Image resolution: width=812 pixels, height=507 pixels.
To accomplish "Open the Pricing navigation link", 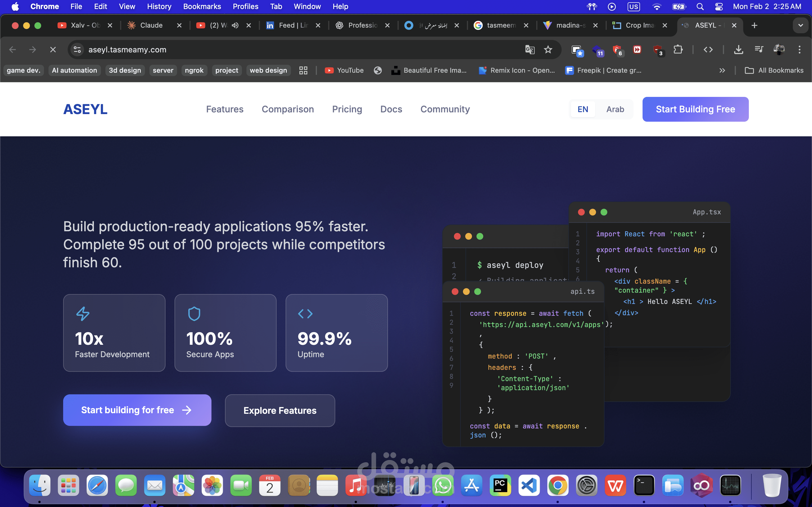I will pos(347,109).
